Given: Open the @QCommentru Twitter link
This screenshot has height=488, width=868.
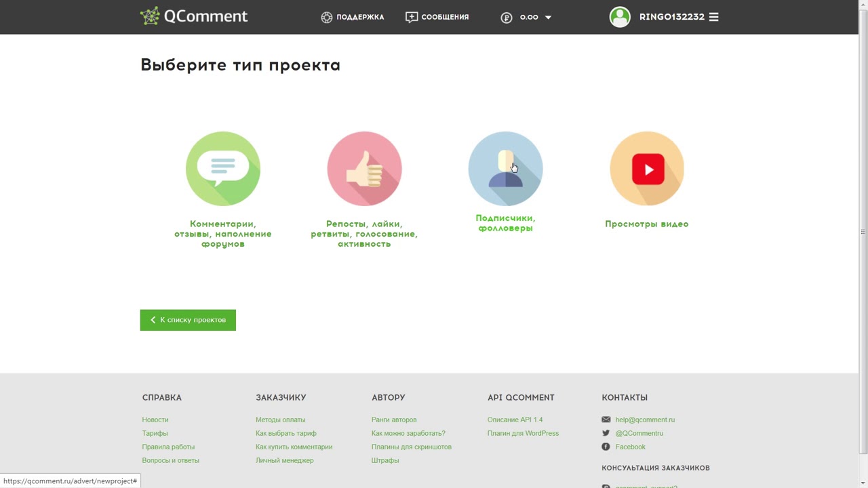Looking at the screenshot, I should pyautogui.click(x=639, y=433).
